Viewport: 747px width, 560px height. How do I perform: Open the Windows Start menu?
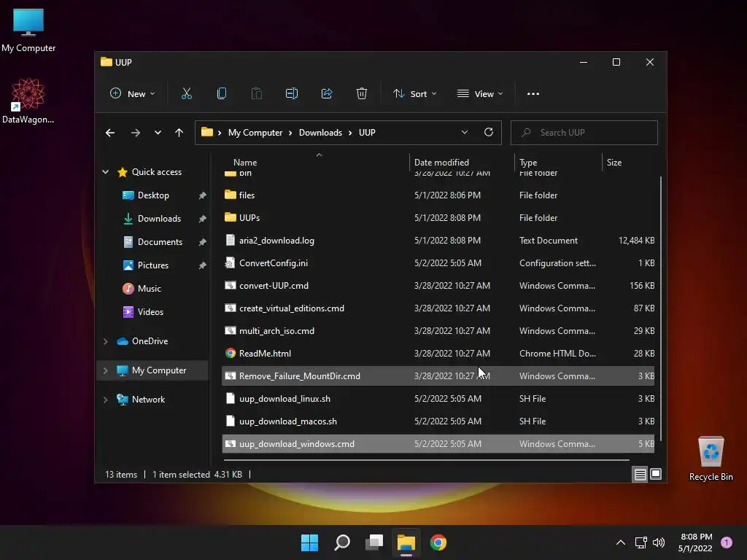pyautogui.click(x=309, y=542)
